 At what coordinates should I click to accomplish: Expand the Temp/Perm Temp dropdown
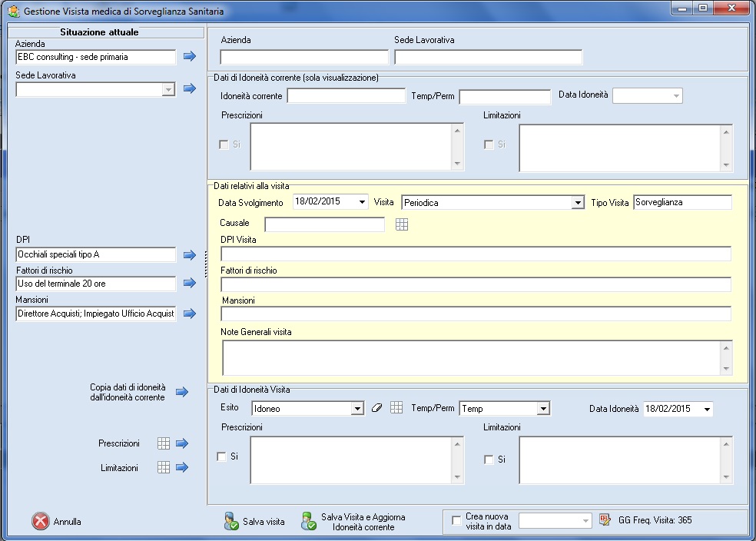543,409
